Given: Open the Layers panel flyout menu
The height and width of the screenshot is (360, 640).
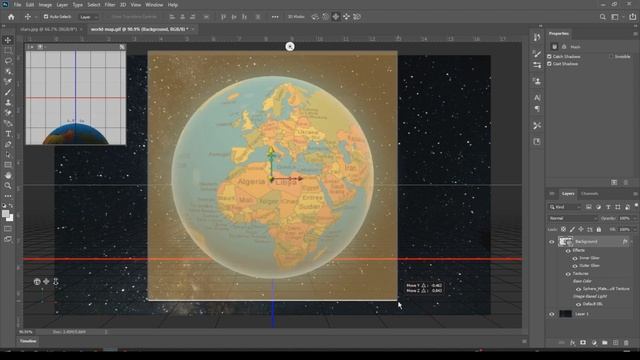Looking at the screenshot, I should coord(635,193).
